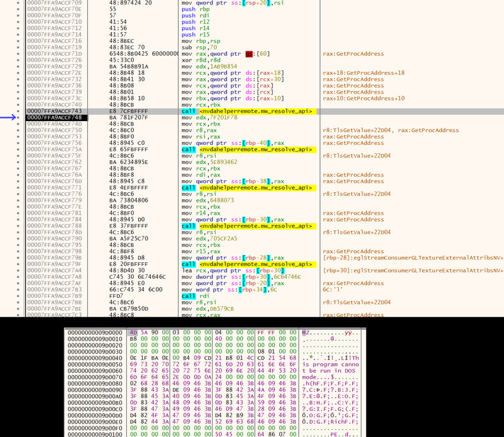
Task: Toggle breakpoint dot beside address 00007FFA9ACCF75A
Action: click(x=18, y=149)
